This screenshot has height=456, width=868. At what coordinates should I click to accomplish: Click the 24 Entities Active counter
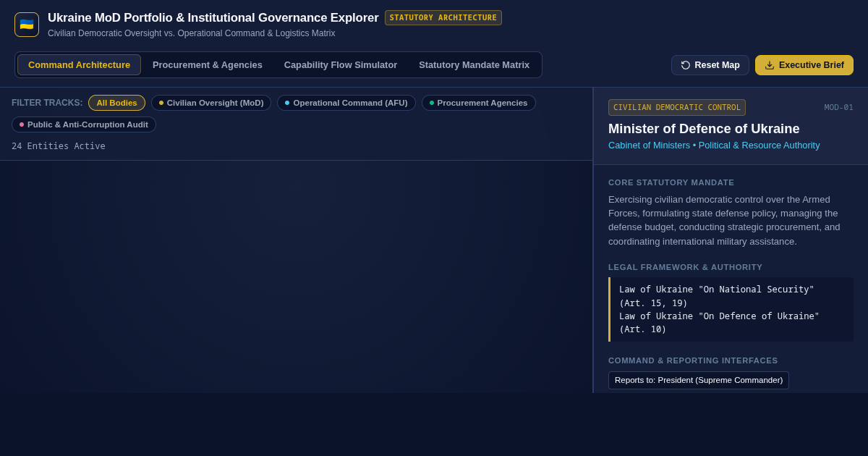59,146
